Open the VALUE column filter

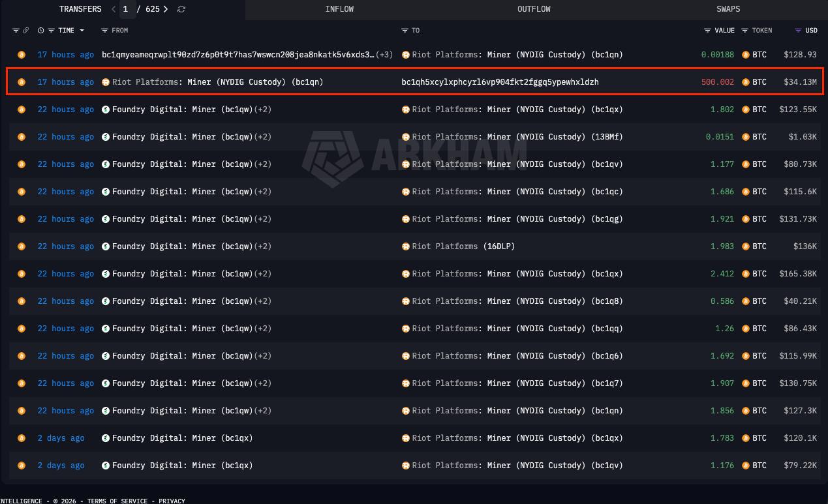click(x=707, y=31)
